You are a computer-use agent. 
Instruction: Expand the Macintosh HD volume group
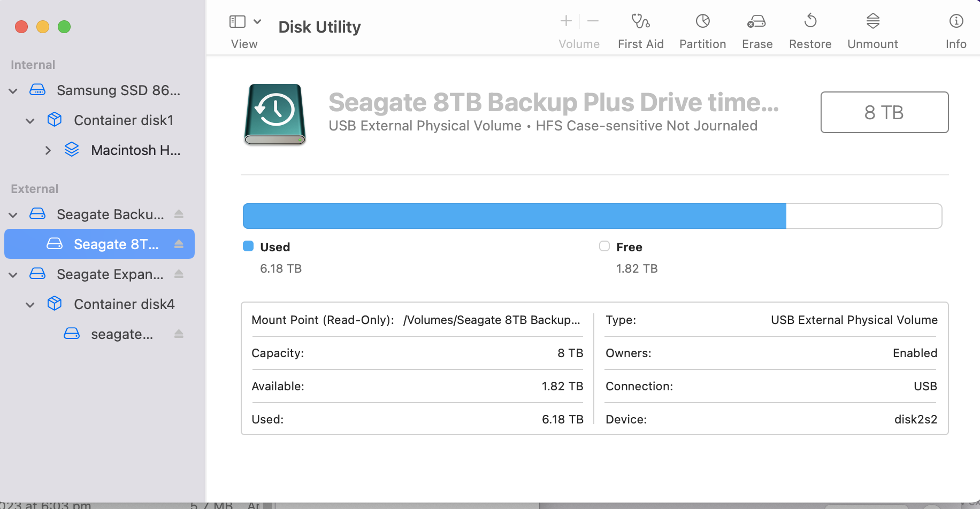(48, 151)
